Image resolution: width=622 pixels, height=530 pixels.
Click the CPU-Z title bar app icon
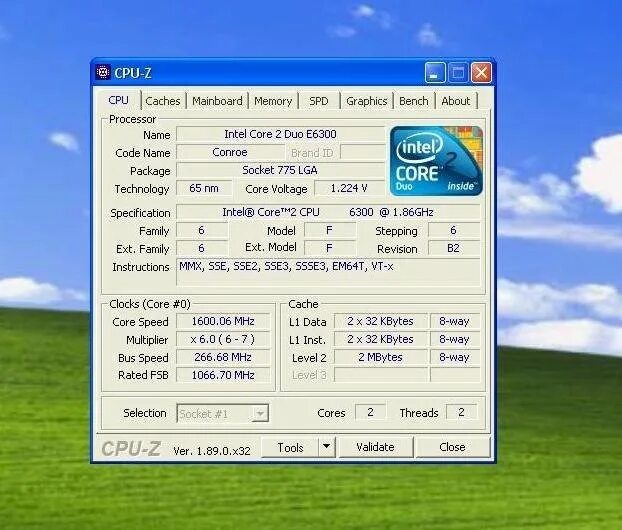pyautogui.click(x=103, y=73)
